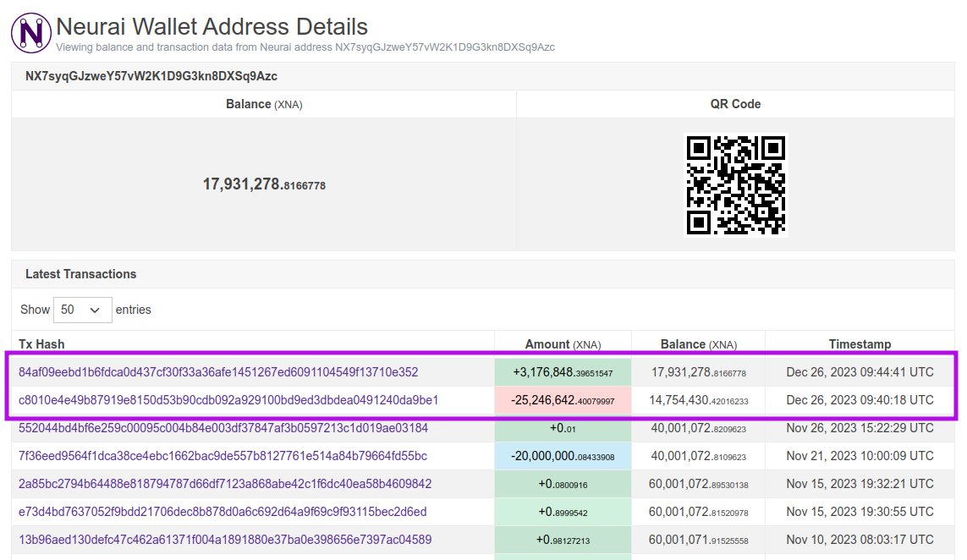
Task: Click the Dec 26, 2023 09:44:41 UTC timestamp
Action: (860, 371)
